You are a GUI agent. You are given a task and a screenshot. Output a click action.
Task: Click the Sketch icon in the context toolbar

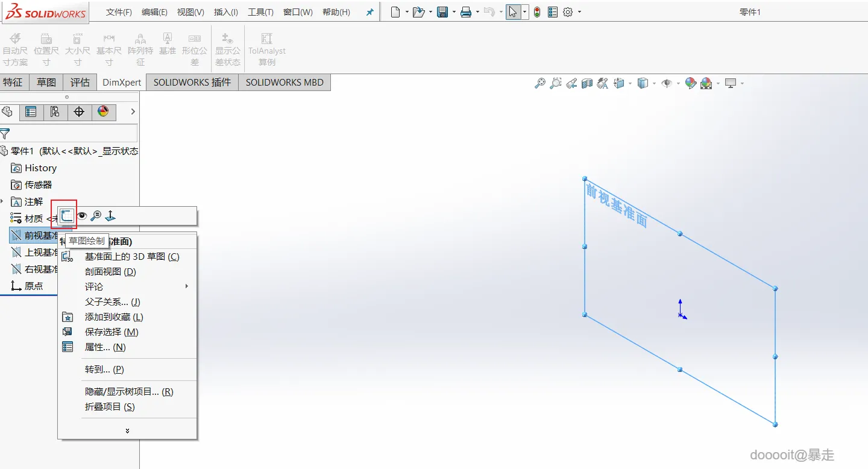pyautogui.click(x=66, y=215)
